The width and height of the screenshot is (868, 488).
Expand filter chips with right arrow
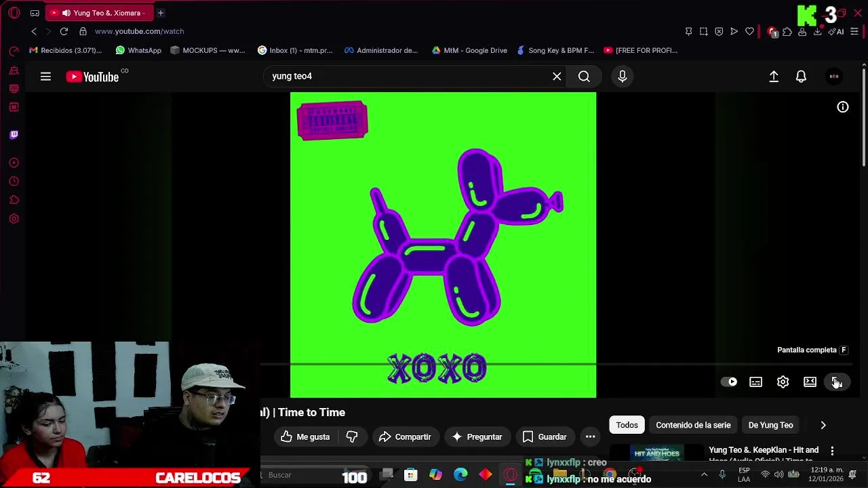click(823, 425)
